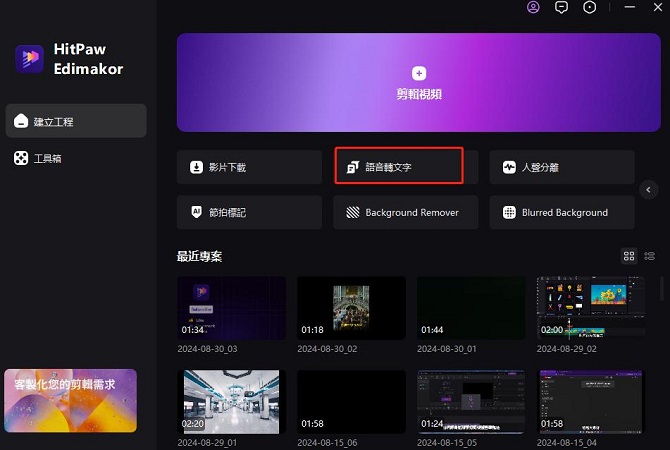Select 建立工程 in the sidebar
Image resolution: width=670 pixels, height=450 pixels.
tap(75, 121)
